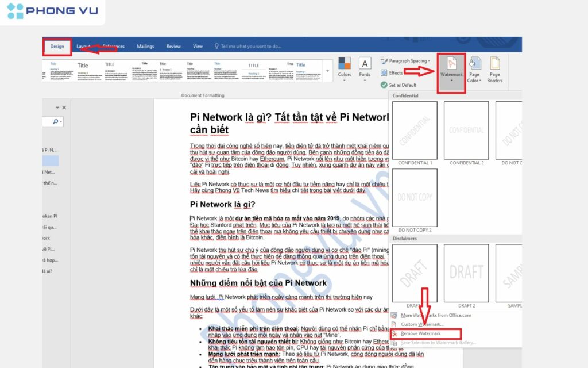Viewport: 588px width, 368px height.
Task: Open the theme Colors palette
Action: pyautogui.click(x=345, y=67)
